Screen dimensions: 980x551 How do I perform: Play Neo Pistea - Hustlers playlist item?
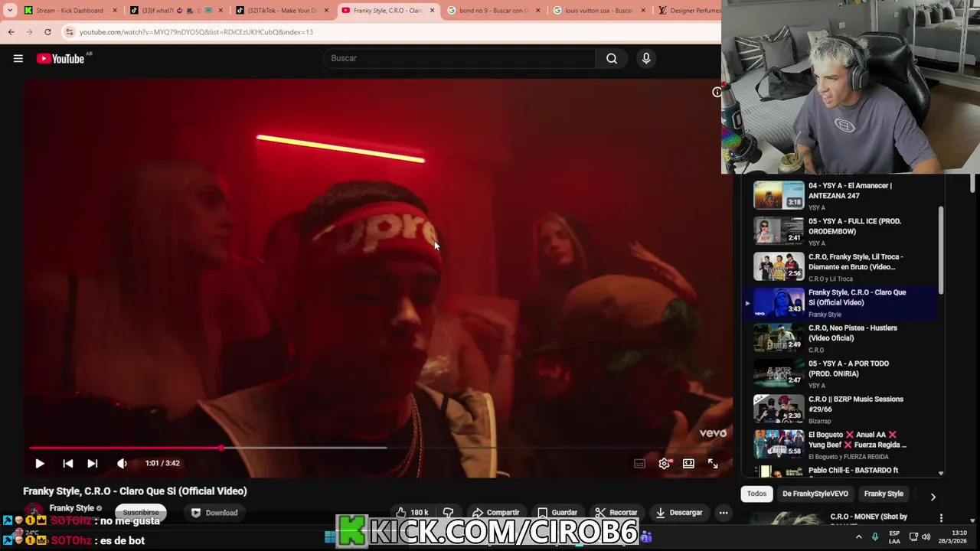pyautogui.click(x=842, y=338)
